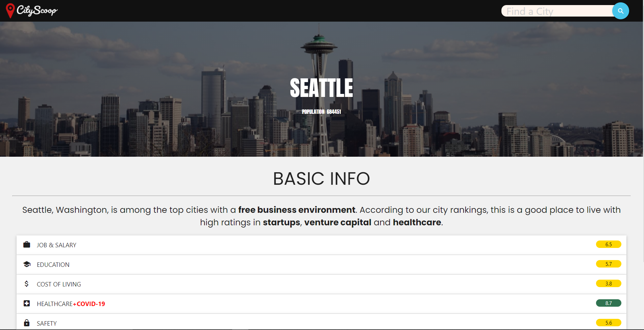Screen dimensions: 644x330
Task: Click the red +COVID-19 label
Action: point(89,304)
